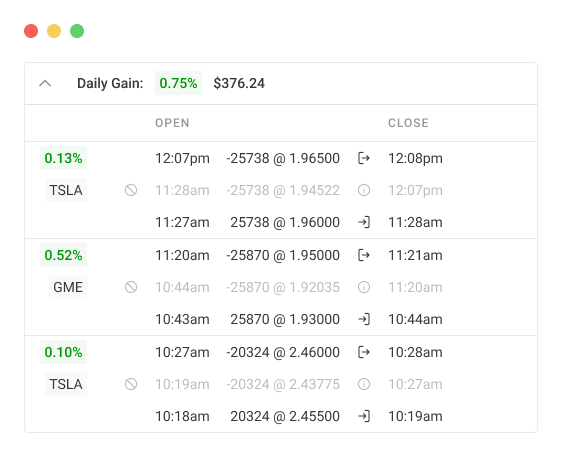Click the 11:27am open time

tap(182, 222)
